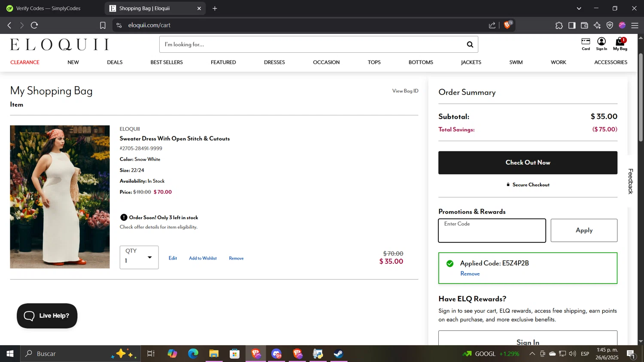The image size is (644, 362).
Task: Click the address bar URL
Action: 149,25
